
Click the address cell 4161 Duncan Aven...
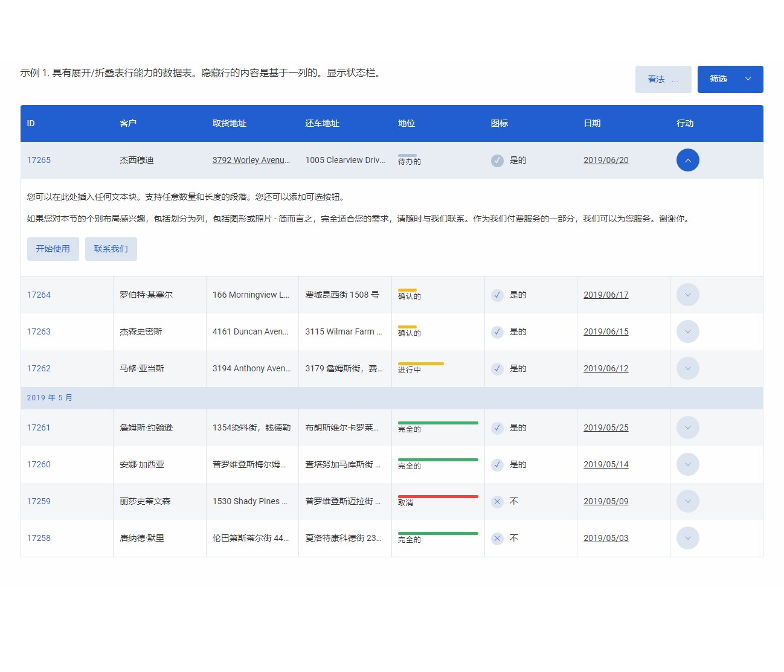(250, 331)
